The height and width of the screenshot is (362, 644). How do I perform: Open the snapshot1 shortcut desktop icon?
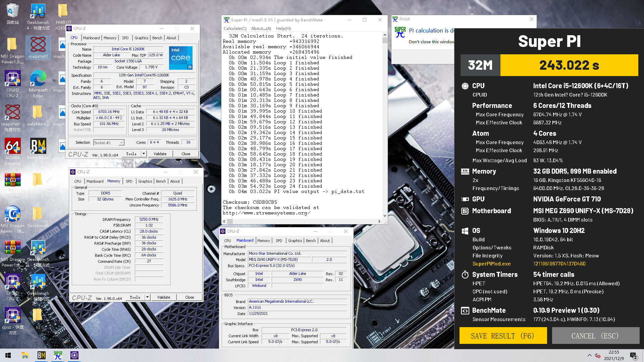(x=12, y=118)
